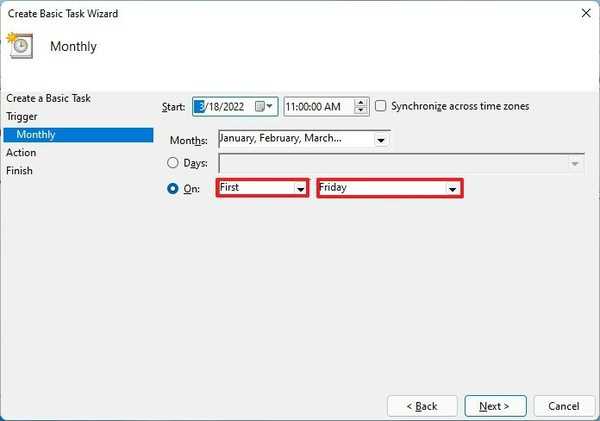Open the Friday weekday dropdown
The width and height of the screenshot is (600, 421).
[452, 189]
